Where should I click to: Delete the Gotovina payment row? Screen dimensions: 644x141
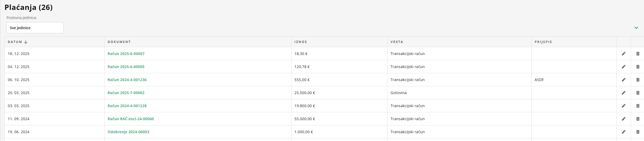[638, 93]
